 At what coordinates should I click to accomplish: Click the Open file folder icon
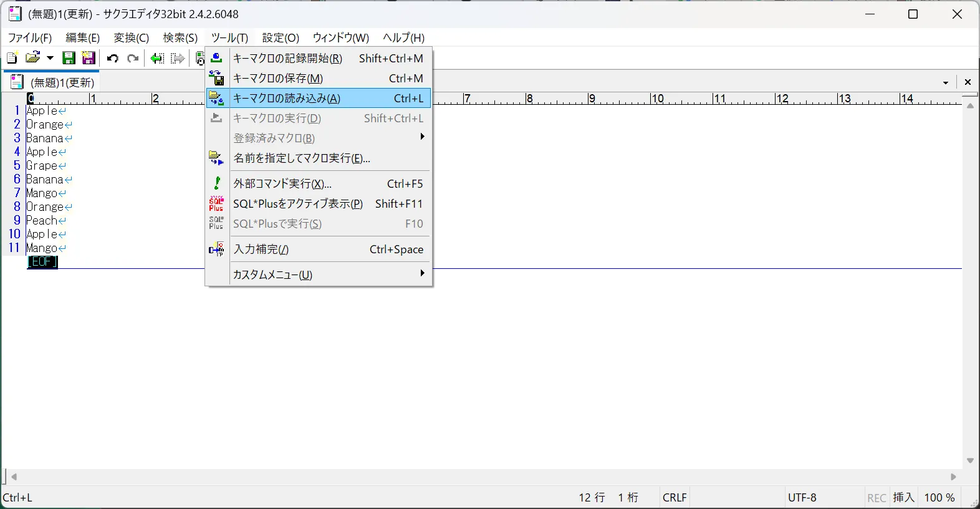tap(32, 59)
